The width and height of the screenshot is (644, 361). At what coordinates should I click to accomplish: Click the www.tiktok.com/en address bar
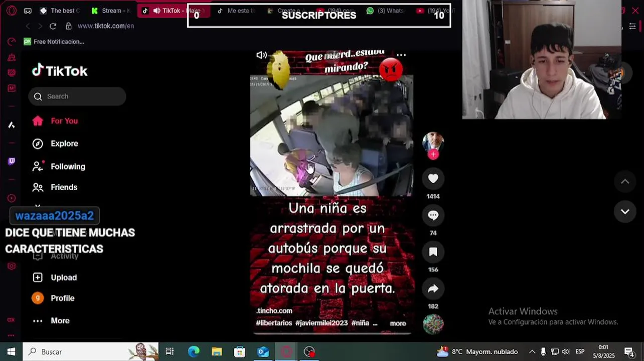pos(106,26)
